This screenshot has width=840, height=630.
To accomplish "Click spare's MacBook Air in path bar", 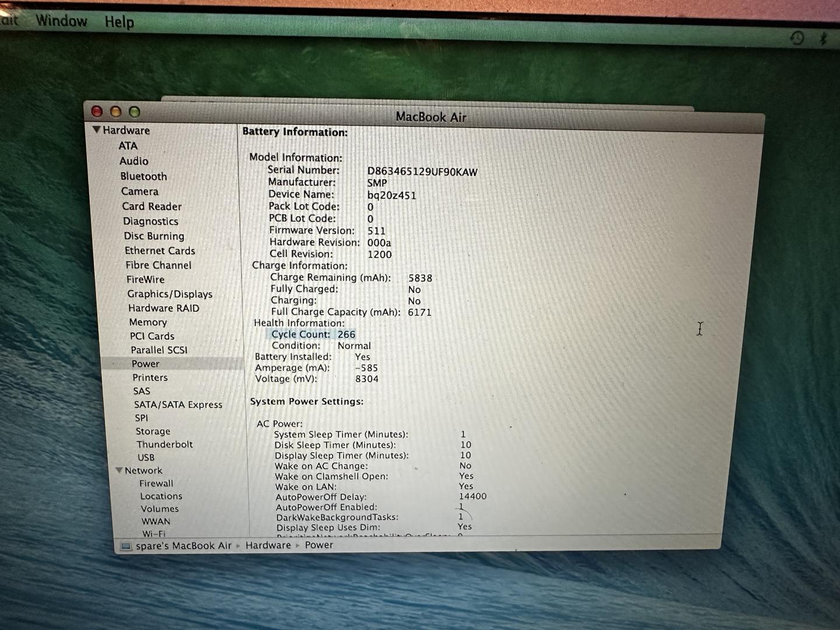I will pos(184,546).
